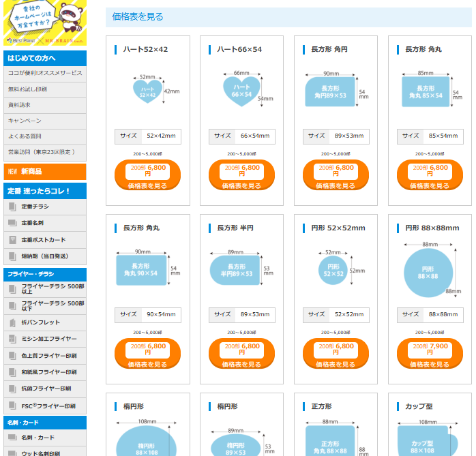Click the 色上質フライヤー印刷 icon

click(x=12, y=355)
